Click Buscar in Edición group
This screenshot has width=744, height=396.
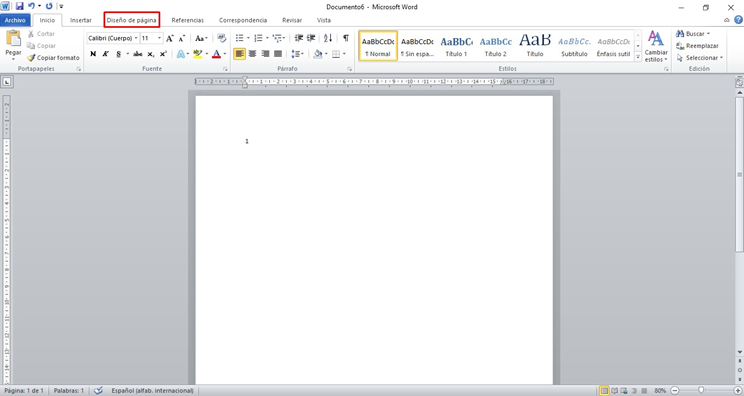693,34
